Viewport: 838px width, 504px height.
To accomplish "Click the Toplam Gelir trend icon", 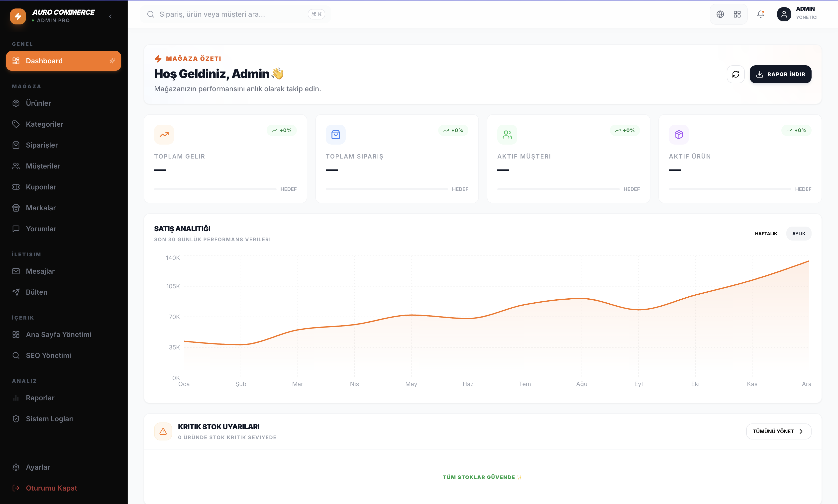I will [164, 135].
